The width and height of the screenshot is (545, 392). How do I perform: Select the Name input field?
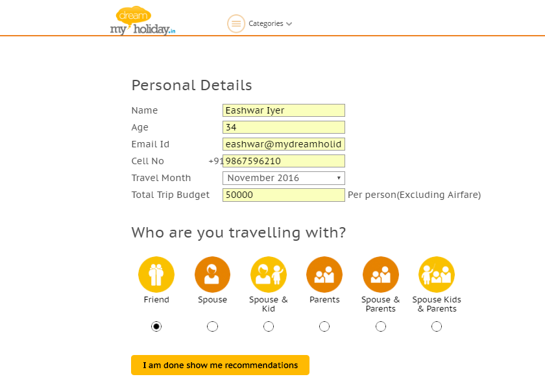[284, 110]
